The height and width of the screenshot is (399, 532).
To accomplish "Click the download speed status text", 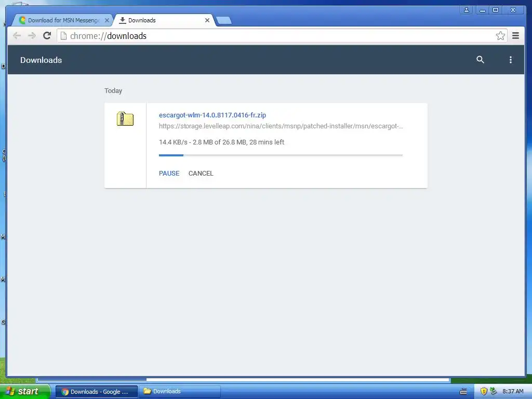I will point(221,142).
